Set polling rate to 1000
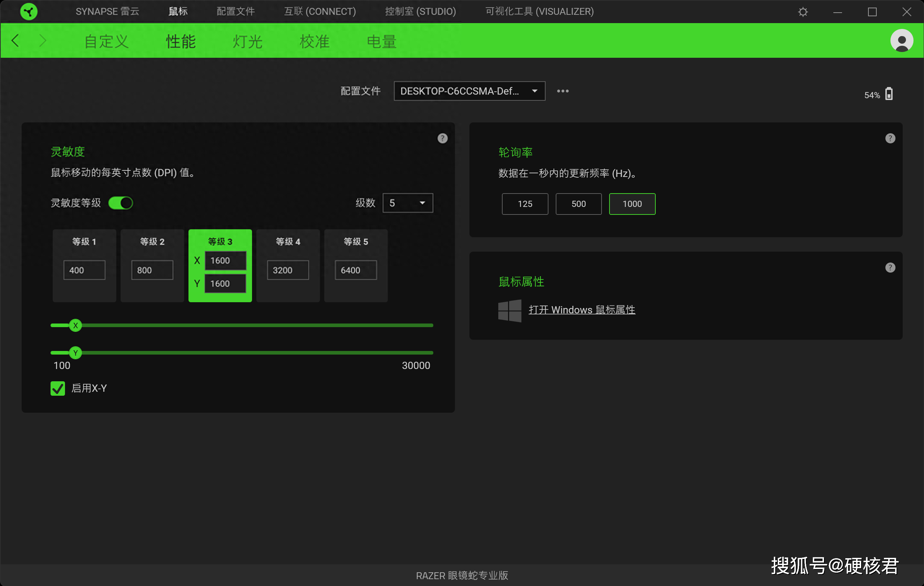Image resolution: width=924 pixels, height=586 pixels. (x=632, y=204)
